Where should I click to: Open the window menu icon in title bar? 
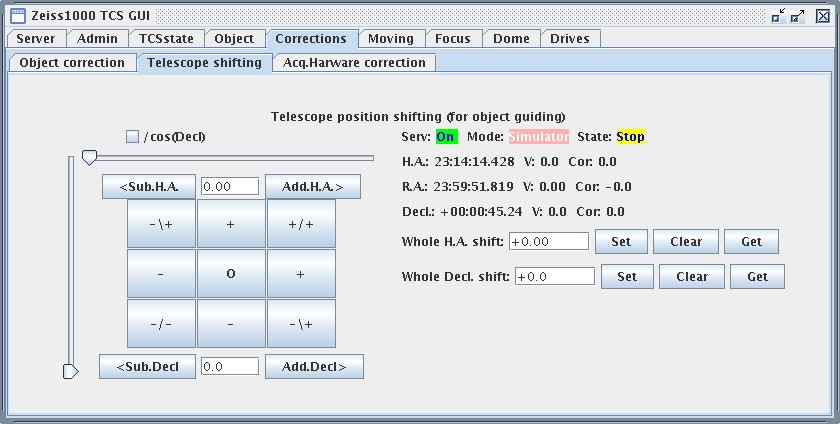18,16
